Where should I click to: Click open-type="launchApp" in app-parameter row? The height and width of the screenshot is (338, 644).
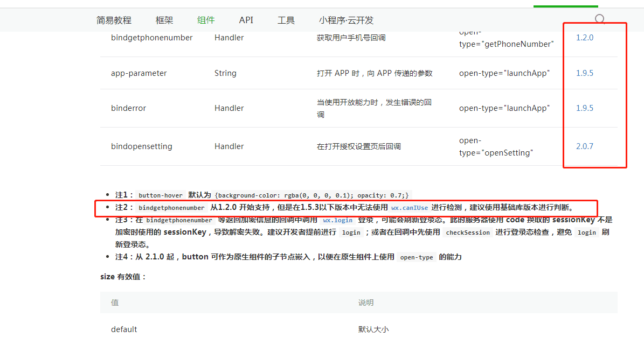click(x=504, y=73)
